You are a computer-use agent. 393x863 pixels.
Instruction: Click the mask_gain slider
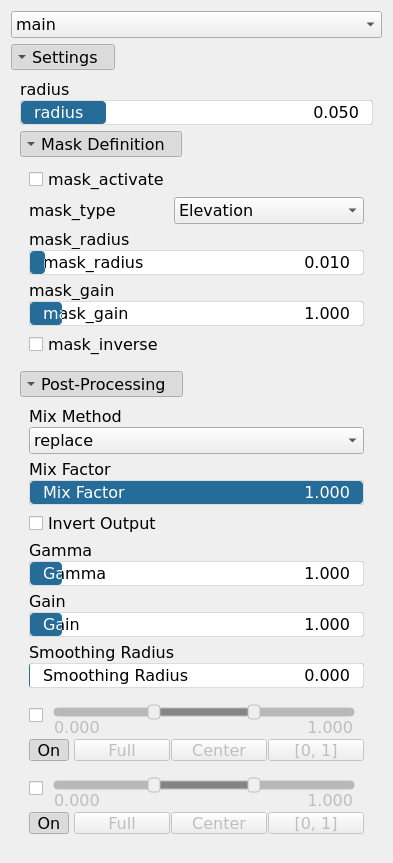pos(196,313)
